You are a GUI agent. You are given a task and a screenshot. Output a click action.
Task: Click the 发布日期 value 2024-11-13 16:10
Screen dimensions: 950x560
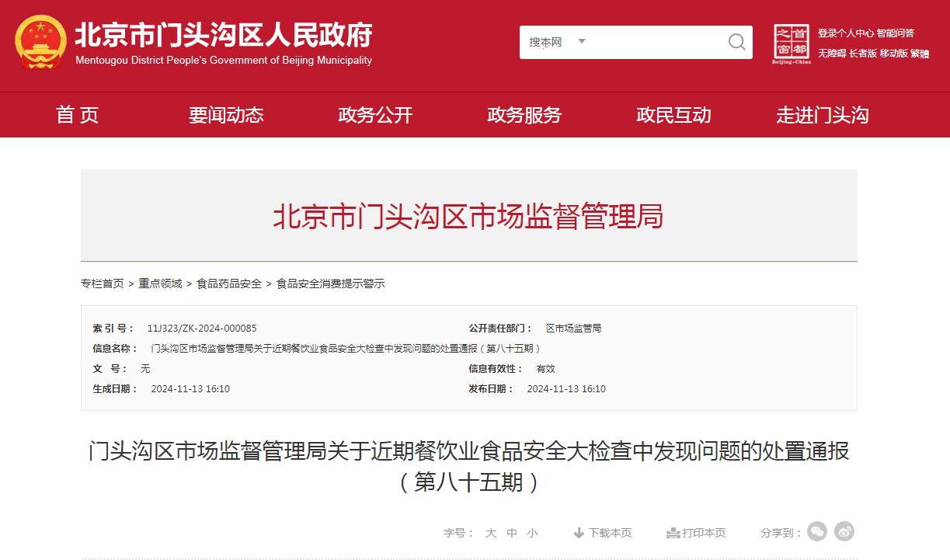pyautogui.click(x=566, y=389)
